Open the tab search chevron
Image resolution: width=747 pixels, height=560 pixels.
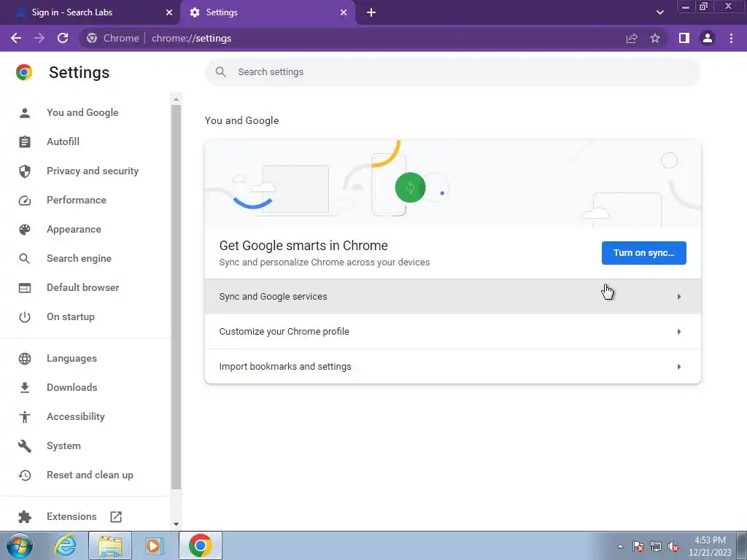click(659, 12)
